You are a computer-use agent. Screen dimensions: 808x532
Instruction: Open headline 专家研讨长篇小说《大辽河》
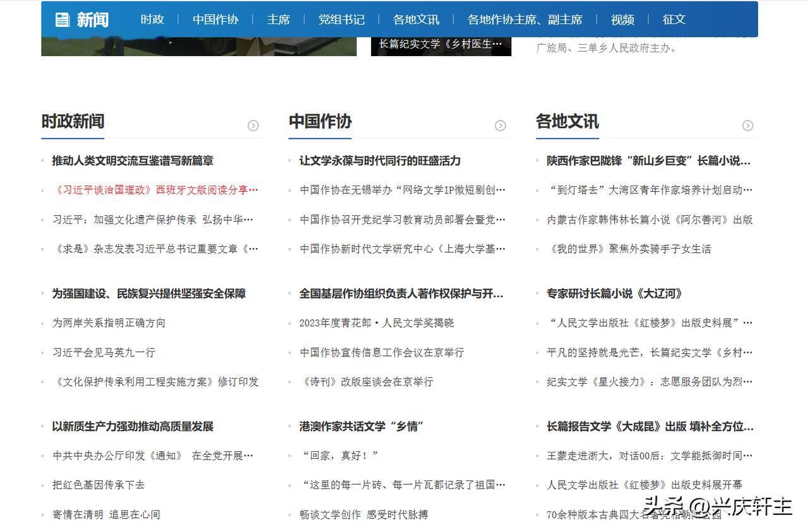pos(615,293)
